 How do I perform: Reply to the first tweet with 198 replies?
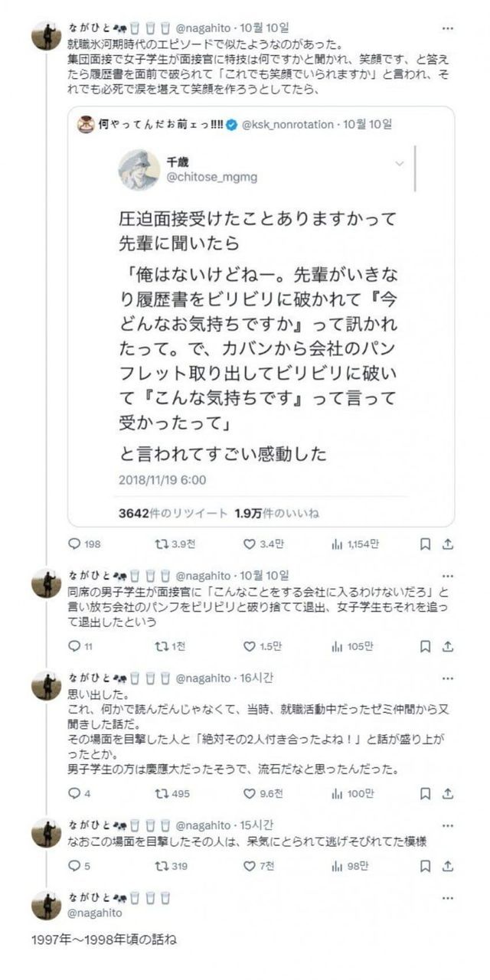(74, 544)
